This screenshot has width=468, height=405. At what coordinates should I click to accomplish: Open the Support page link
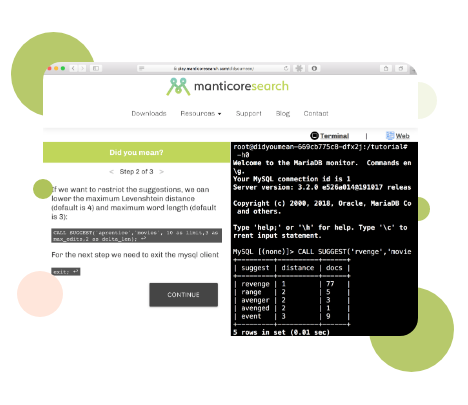(x=249, y=114)
